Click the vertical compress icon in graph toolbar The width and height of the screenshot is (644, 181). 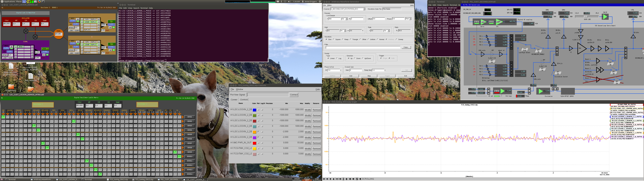[344, 179]
